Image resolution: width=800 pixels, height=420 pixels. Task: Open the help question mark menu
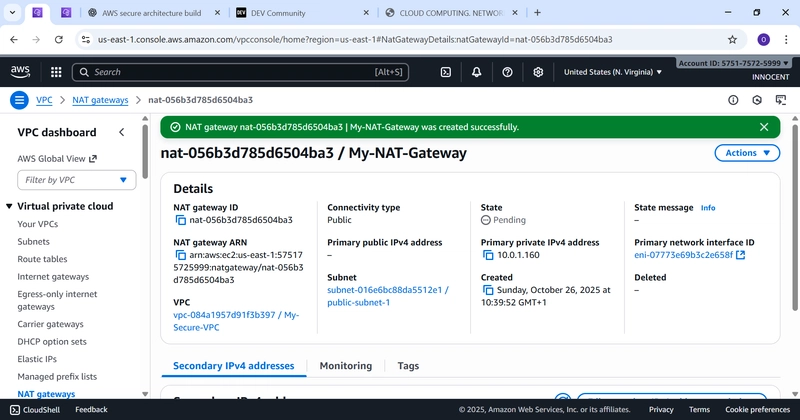507,72
